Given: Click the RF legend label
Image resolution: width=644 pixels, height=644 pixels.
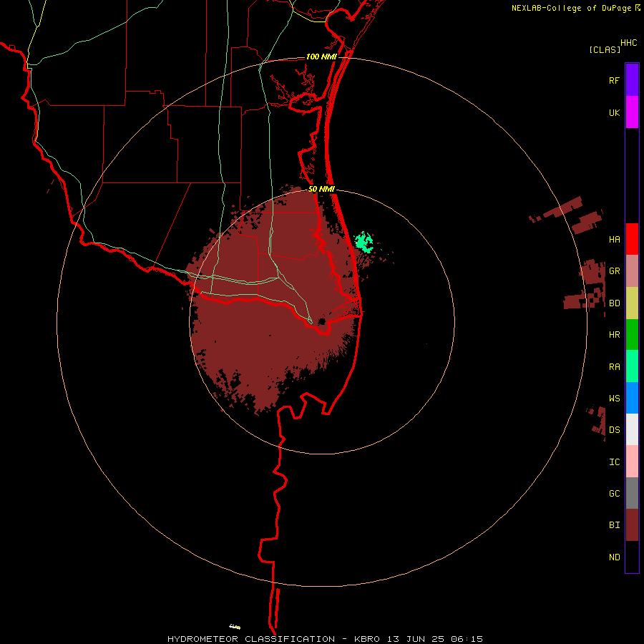Looking at the screenshot, I should tap(614, 80).
